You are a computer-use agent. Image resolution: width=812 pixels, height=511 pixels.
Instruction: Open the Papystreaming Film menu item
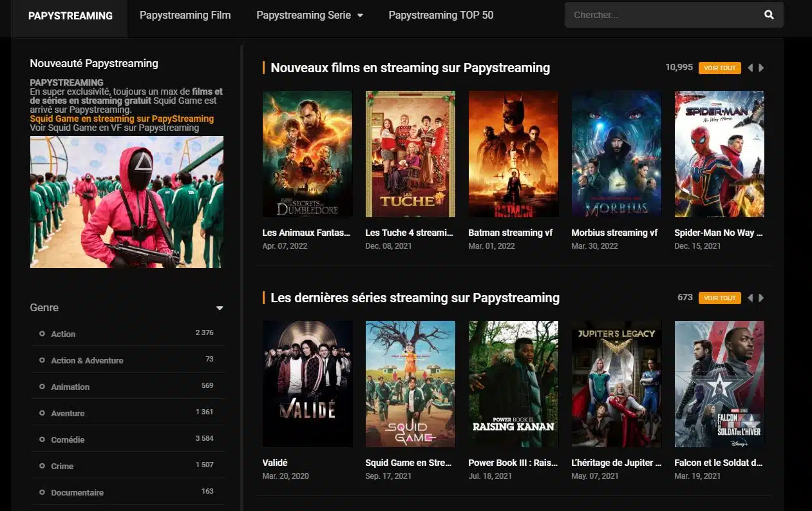coord(185,15)
